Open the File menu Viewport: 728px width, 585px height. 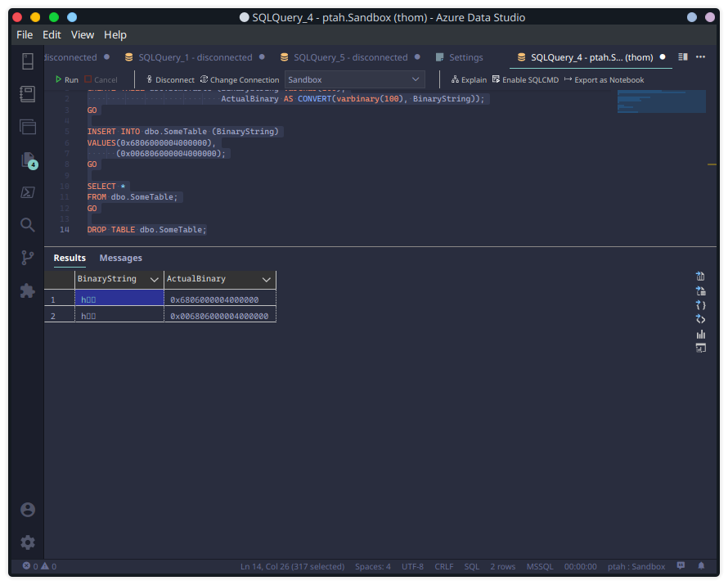(25, 35)
